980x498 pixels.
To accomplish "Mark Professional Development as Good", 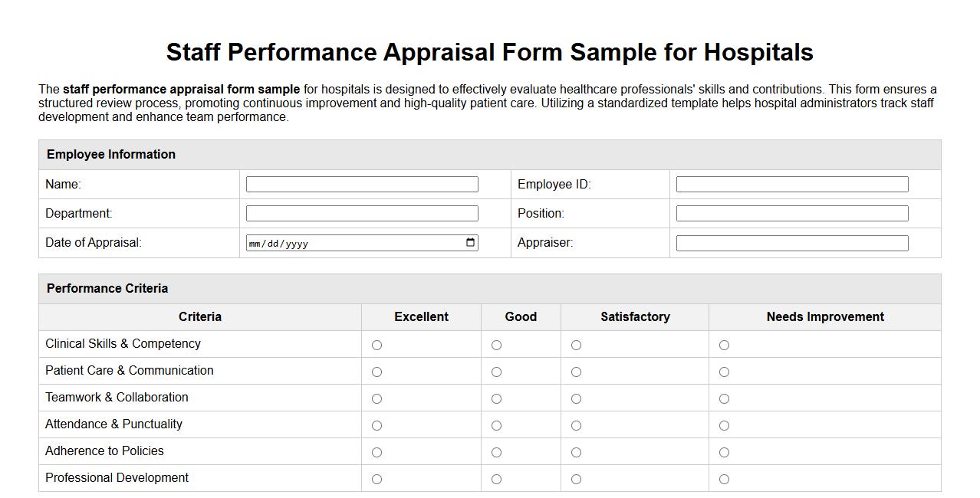I will 496,478.
